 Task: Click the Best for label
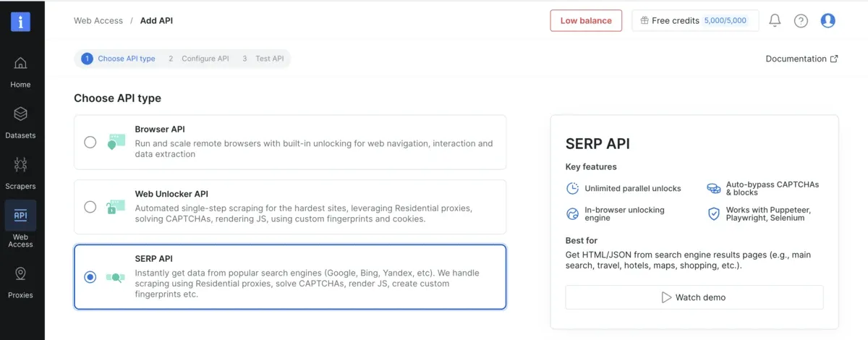pyautogui.click(x=582, y=240)
